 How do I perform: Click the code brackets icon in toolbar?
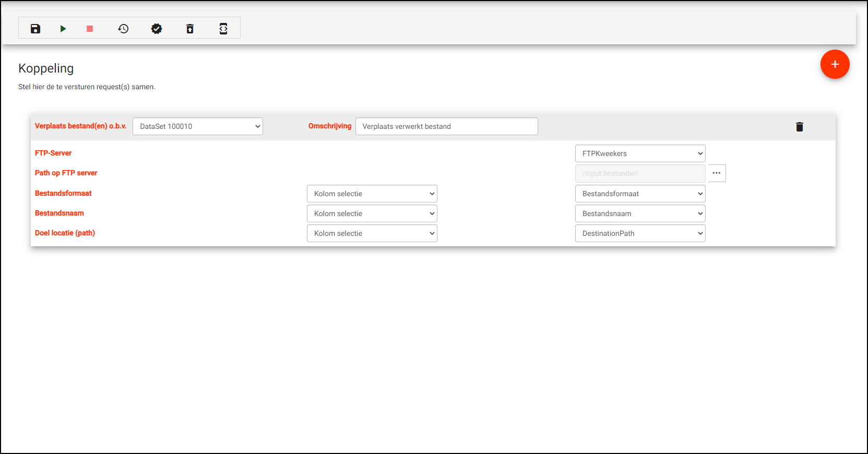tap(223, 29)
